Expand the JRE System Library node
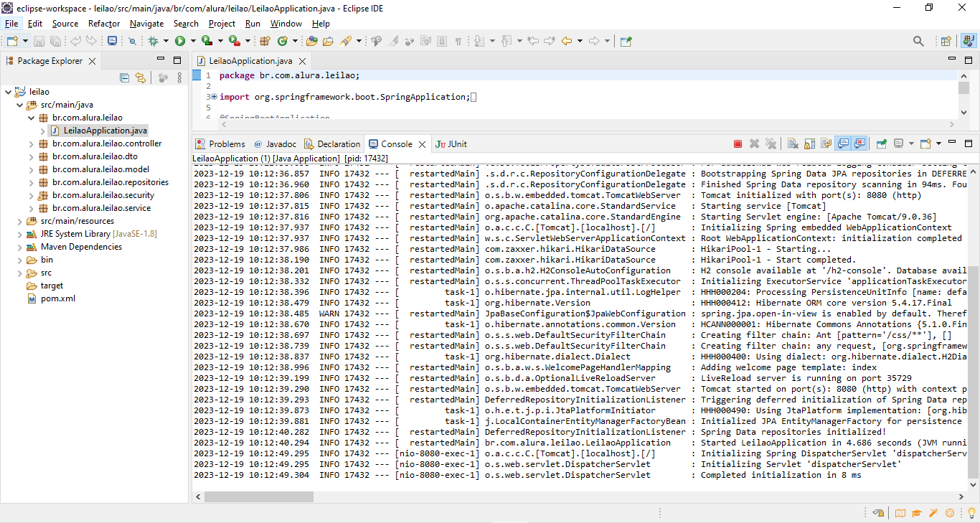The height and width of the screenshot is (523, 980). tap(20, 234)
